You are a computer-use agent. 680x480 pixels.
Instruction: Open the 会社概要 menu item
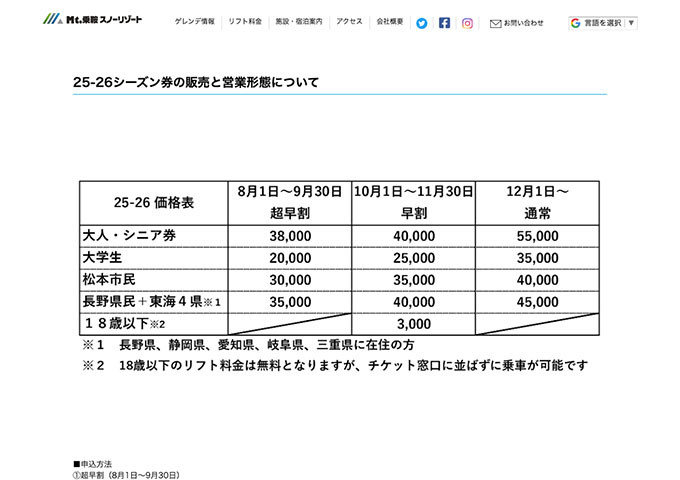[389, 21]
